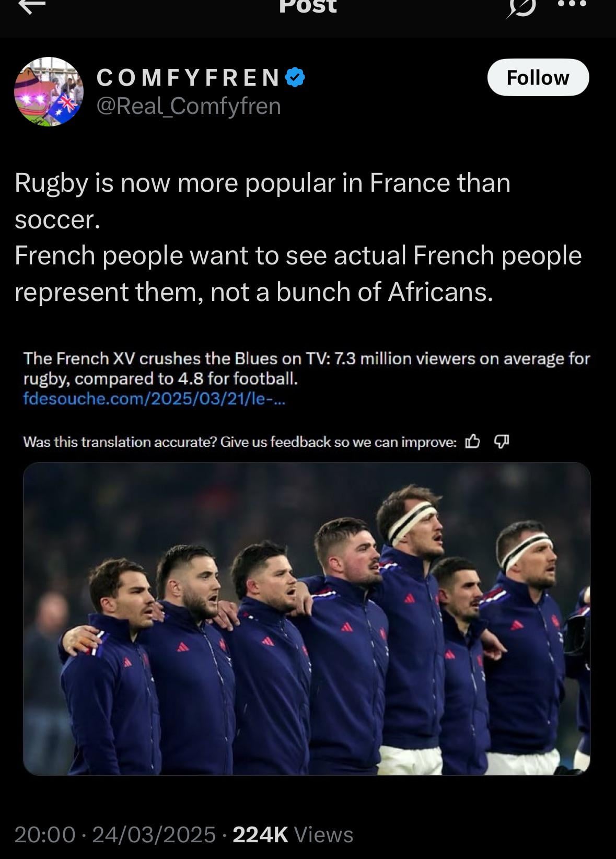Open the three-dot more options menu
Screen dimensions: 616x859
coord(572,4)
